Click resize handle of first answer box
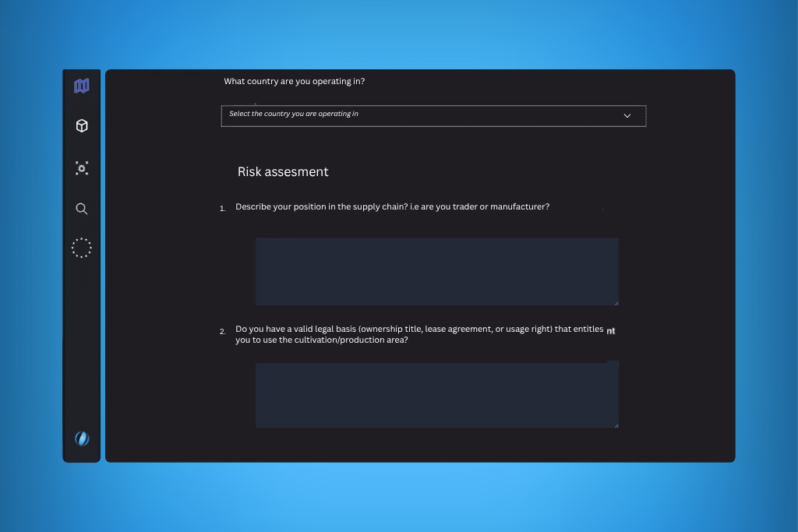Image resolution: width=798 pixels, height=532 pixels. pyautogui.click(x=616, y=302)
